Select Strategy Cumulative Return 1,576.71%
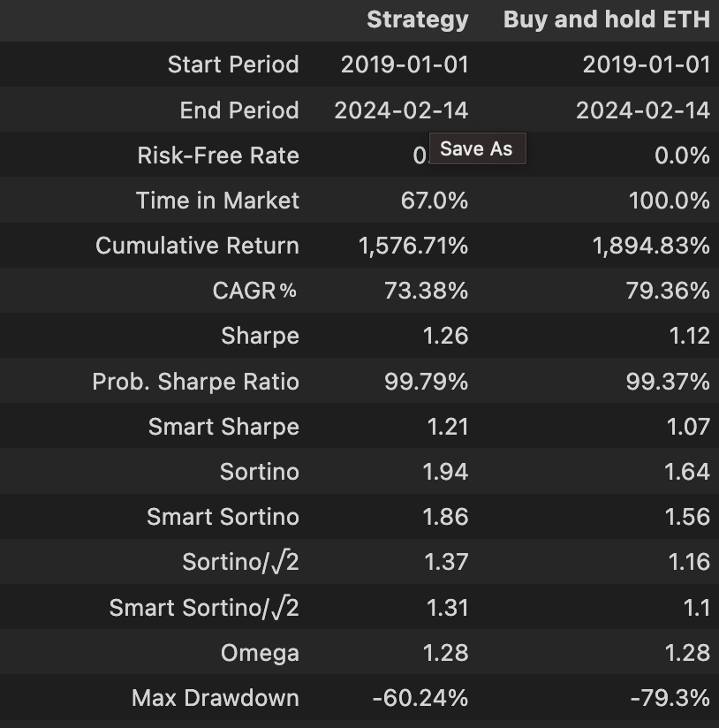Image resolution: width=719 pixels, height=728 pixels. point(413,246)
